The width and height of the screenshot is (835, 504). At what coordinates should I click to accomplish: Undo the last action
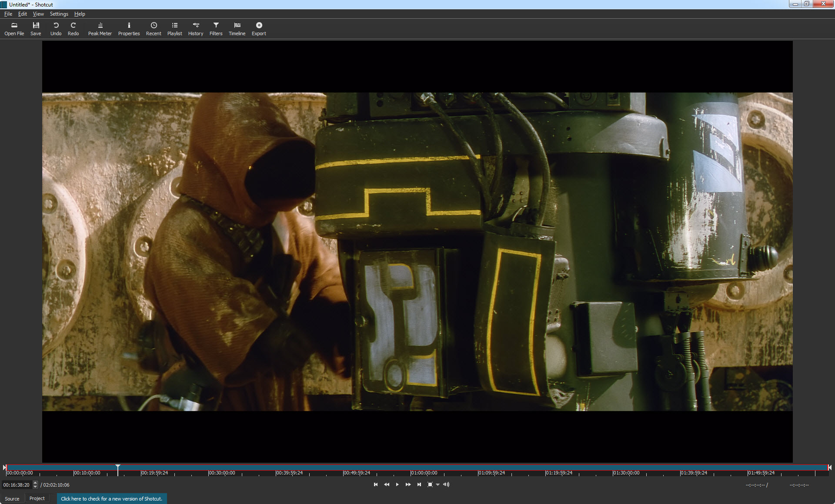point(56,29)
